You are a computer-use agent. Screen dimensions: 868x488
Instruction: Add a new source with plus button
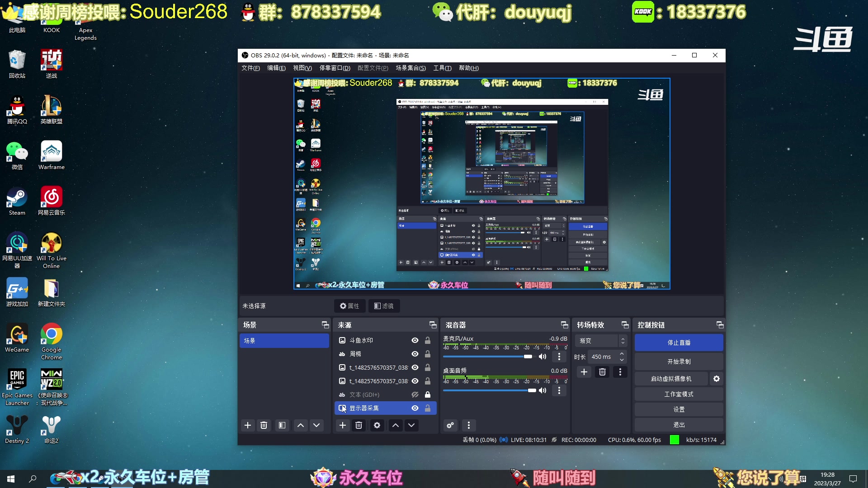click(343, 425)
